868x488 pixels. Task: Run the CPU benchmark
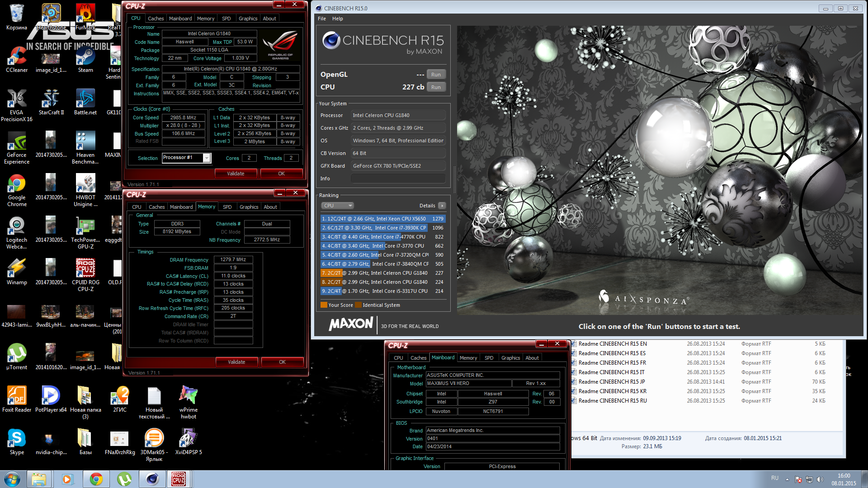coord(436,87)
